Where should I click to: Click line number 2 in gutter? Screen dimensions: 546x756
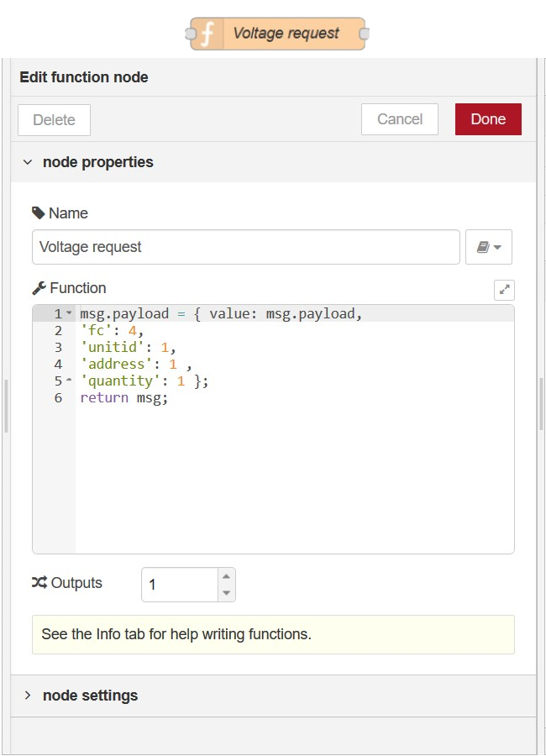(x=58, y=331)
